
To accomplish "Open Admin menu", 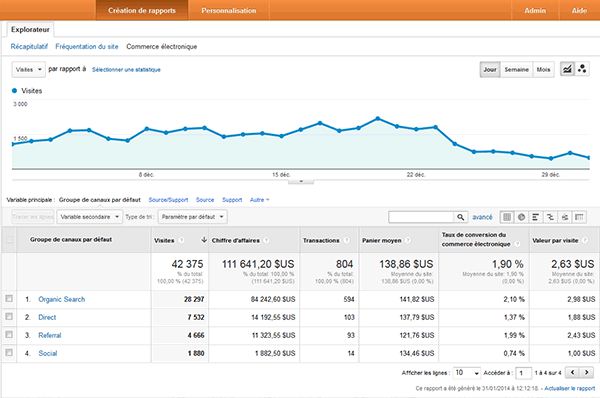I will tap(535, 10).
